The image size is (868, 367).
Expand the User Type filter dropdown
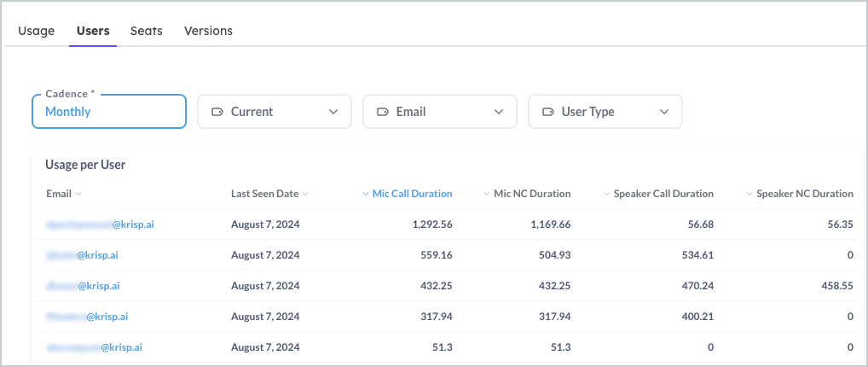tap(605, 112)
